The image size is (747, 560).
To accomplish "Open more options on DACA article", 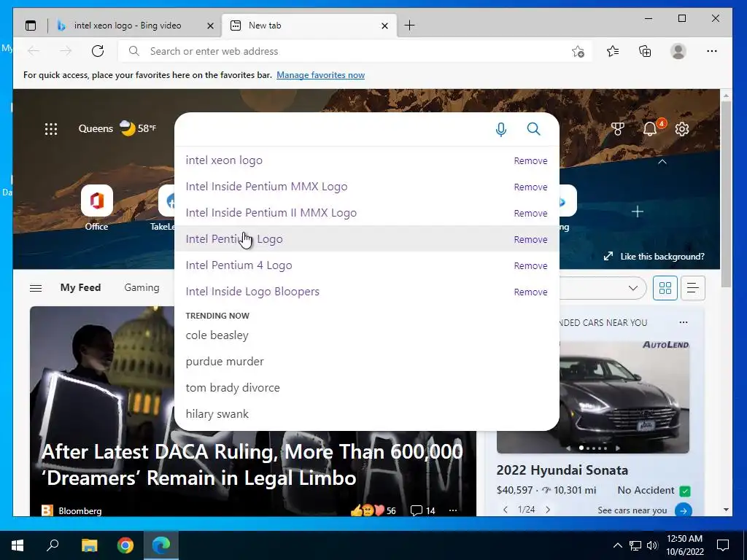I will (x=452, y=510).
